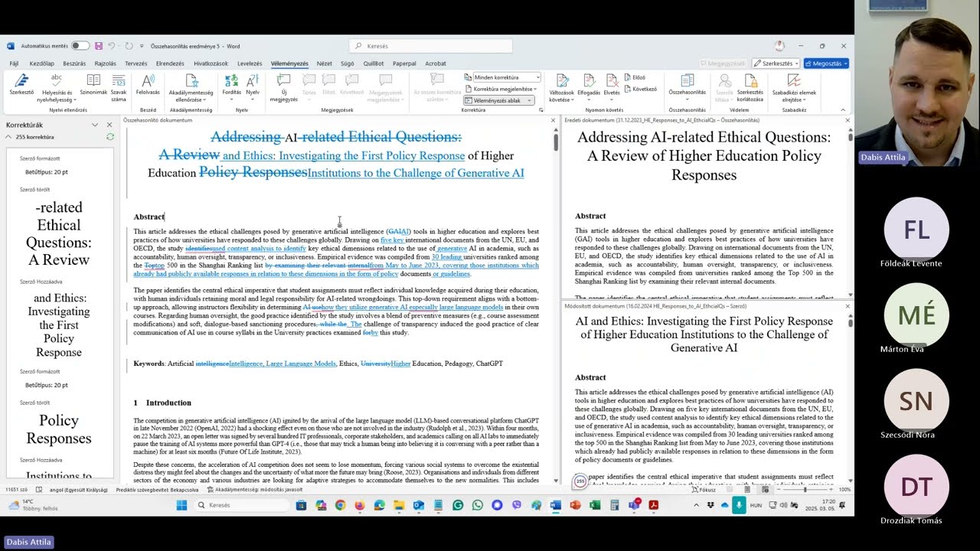This screenshot has width=980, height=551.
Task: Collapse the ribbon with chevron
Action: [843, 109]
